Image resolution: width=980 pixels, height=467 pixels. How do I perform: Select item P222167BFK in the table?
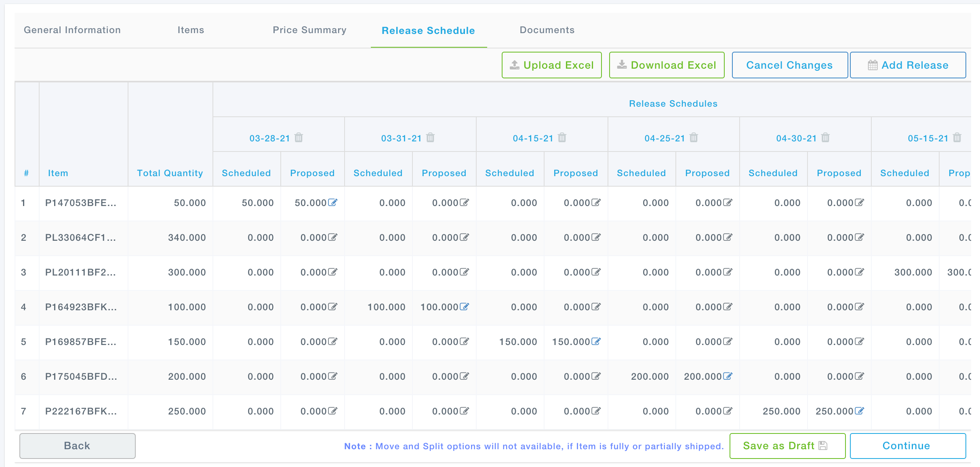[x=81, y=411]
